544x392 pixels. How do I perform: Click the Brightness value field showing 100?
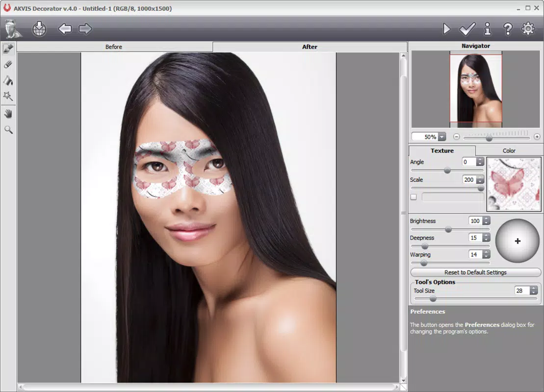click(x=475, y=221)
